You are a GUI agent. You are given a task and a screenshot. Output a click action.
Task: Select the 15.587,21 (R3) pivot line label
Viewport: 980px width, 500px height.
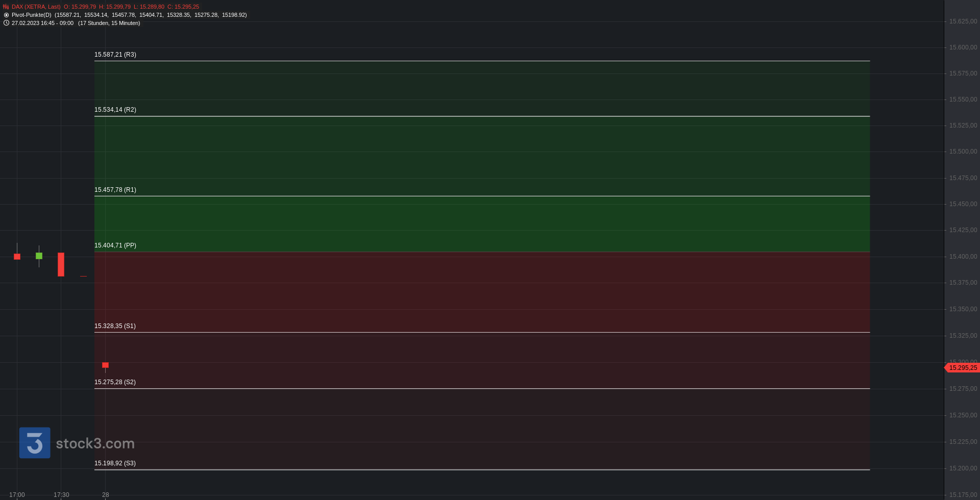coord(115,55)
